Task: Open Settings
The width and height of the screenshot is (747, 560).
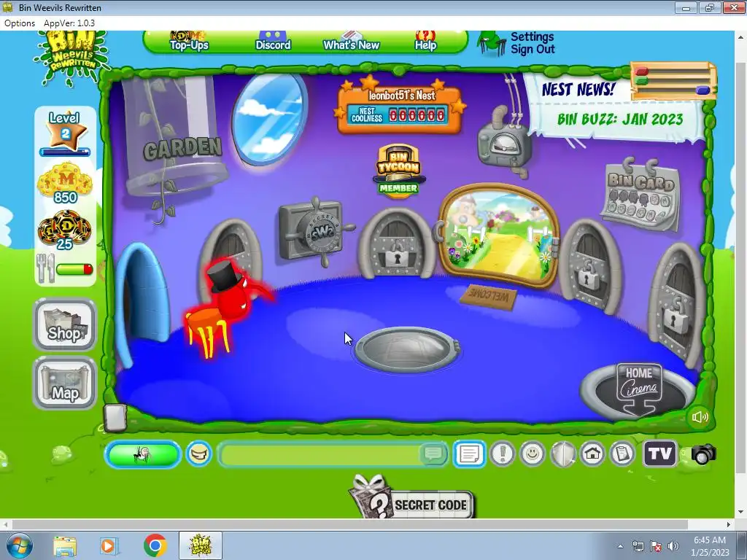Action: [532, 36]
